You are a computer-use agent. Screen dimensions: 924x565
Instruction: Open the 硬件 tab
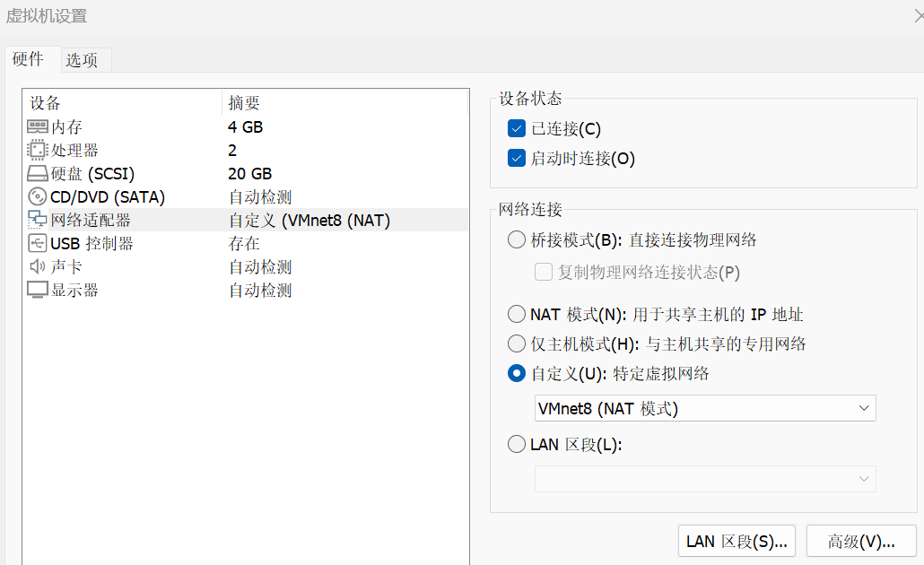pyautogui.click(x=28, y=59)
